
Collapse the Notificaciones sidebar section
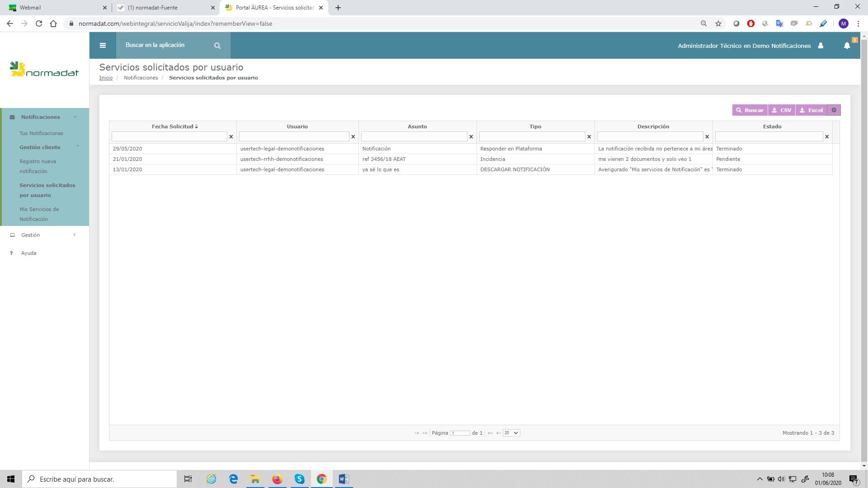coord(44,117)
